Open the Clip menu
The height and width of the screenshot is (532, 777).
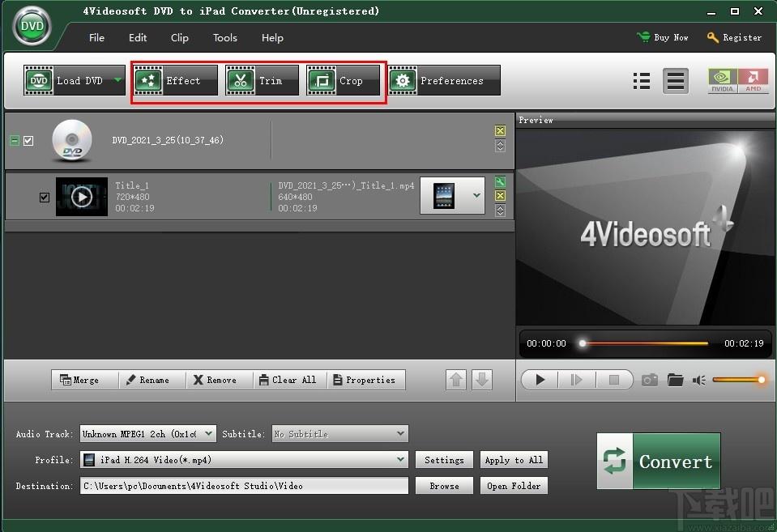click(x=180, y=37)
